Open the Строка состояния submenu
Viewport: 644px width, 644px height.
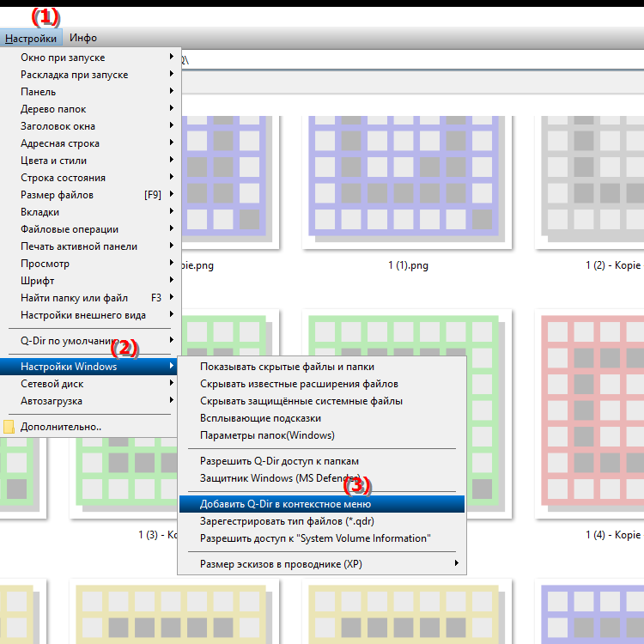89,178
